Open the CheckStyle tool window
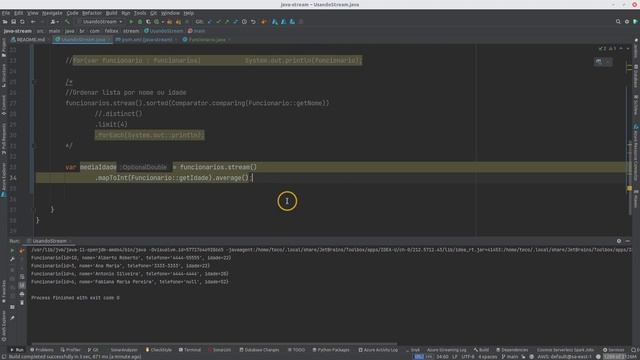640x360 pixels. tap(159, 350)
